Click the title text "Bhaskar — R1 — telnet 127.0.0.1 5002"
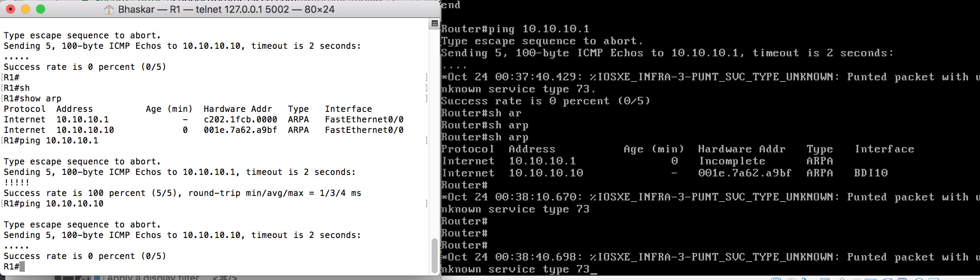 pos(203,9)
